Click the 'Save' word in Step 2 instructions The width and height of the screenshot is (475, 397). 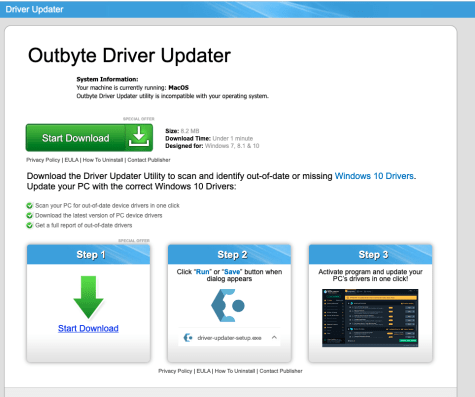(x=232, y=272)
